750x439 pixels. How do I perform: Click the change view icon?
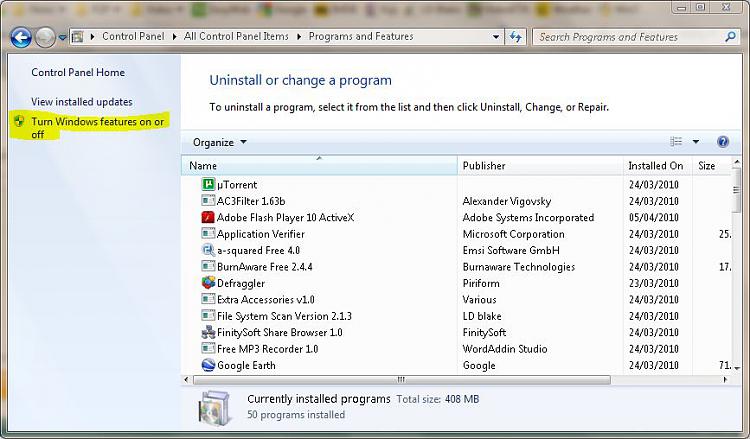[x=676, y=142]
